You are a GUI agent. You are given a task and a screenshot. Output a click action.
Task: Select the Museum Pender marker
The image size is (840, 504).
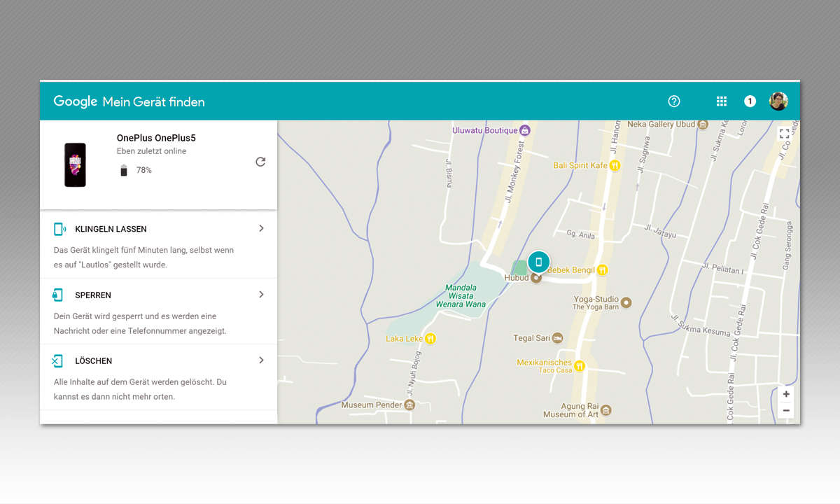point(410,405)
